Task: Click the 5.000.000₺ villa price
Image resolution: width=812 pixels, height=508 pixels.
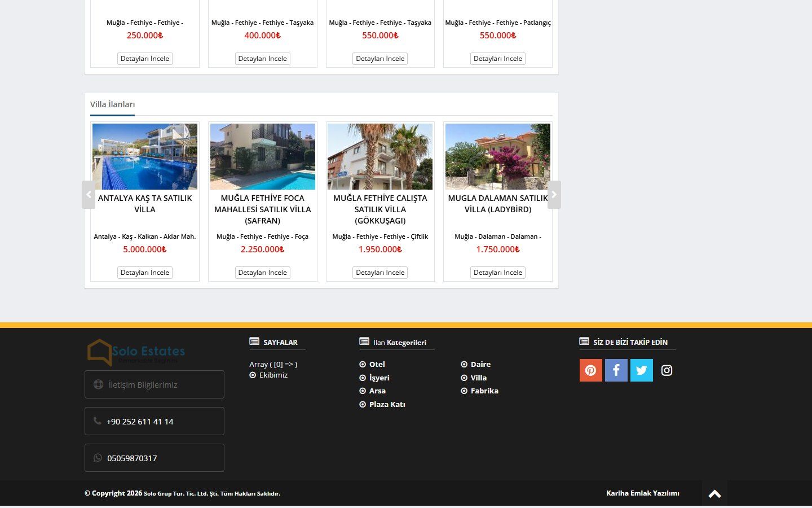Action: 145,249
